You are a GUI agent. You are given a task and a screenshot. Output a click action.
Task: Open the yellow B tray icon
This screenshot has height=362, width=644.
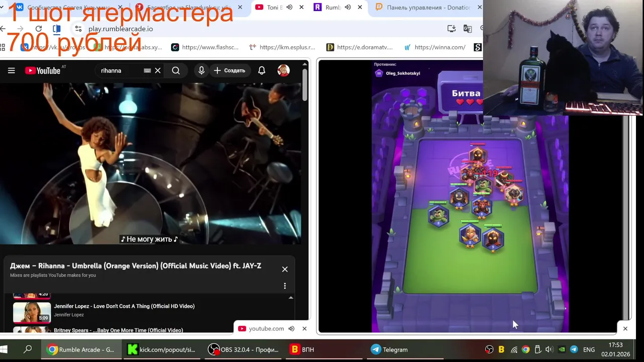501,349
